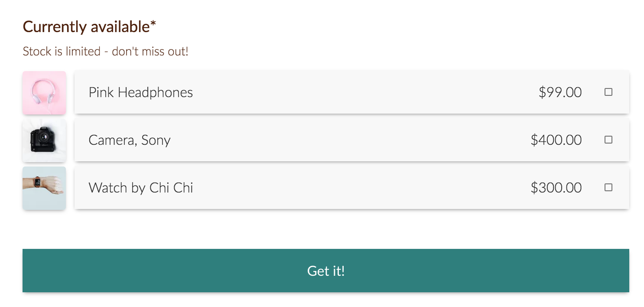Click the asterisk after Currently available
The width and height of the screenshot is (644, 307).
[x=153, y=24]
